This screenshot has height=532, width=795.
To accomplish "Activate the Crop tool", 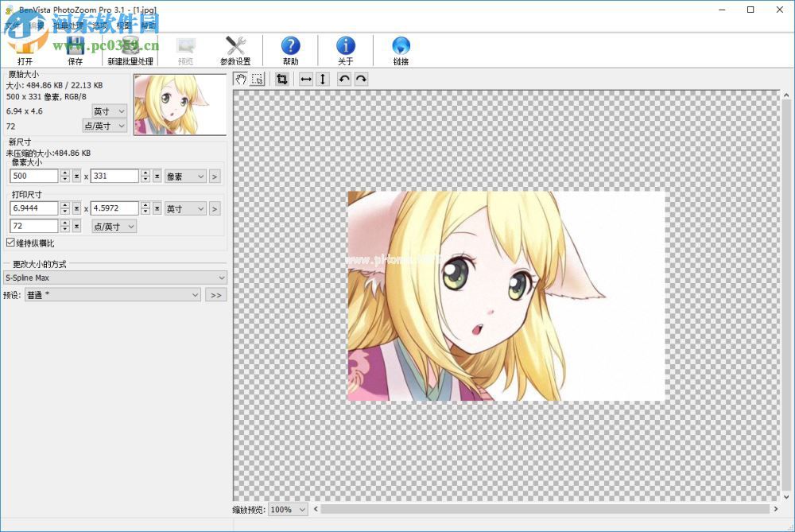I will coord(282,79).
